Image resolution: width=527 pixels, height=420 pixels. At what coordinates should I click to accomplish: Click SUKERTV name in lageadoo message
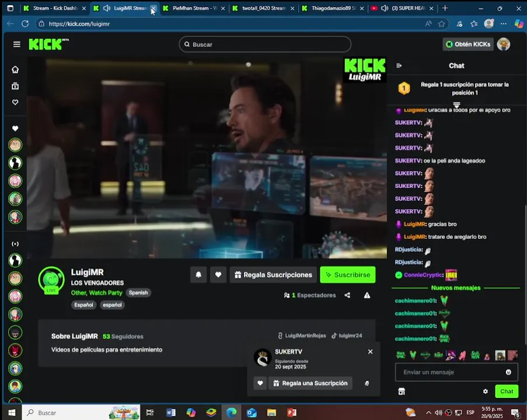point(409,160)
